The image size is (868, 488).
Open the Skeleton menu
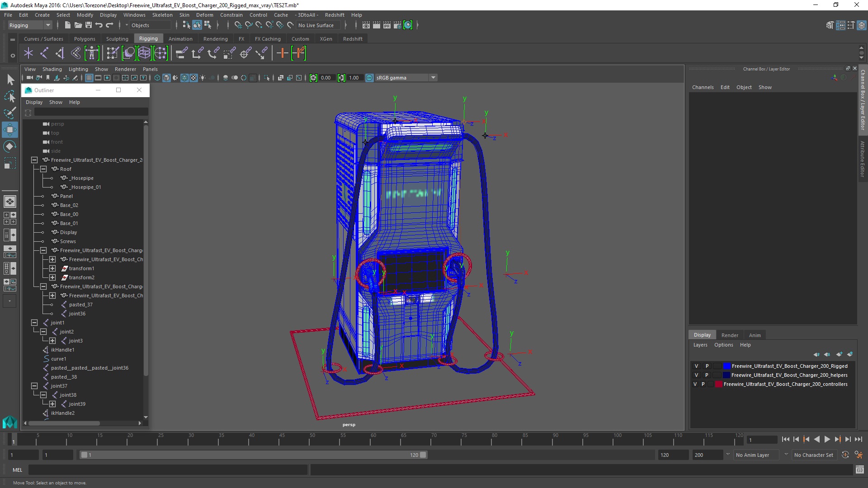[162, 15]
